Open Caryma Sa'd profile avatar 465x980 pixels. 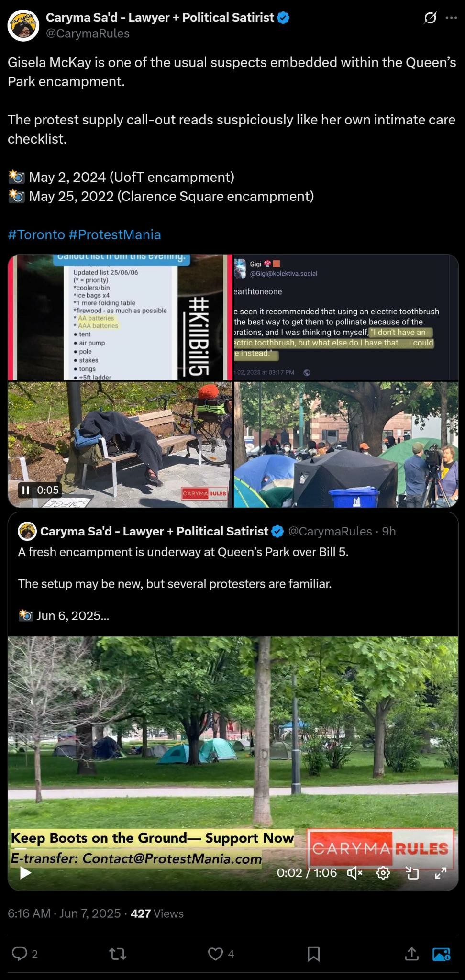(23, 25)
